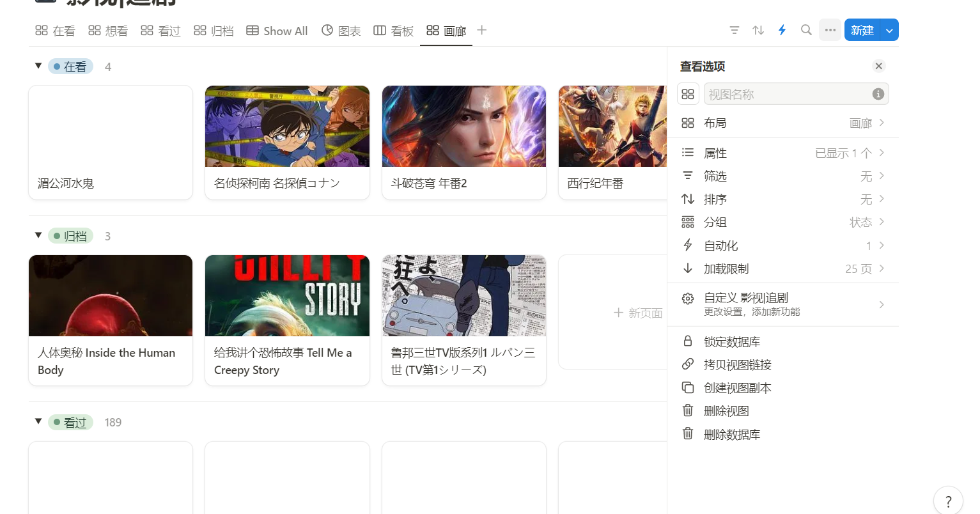Switch to the 归档 view tab
Screen dimensions: 980x514
tap(214, 31)
